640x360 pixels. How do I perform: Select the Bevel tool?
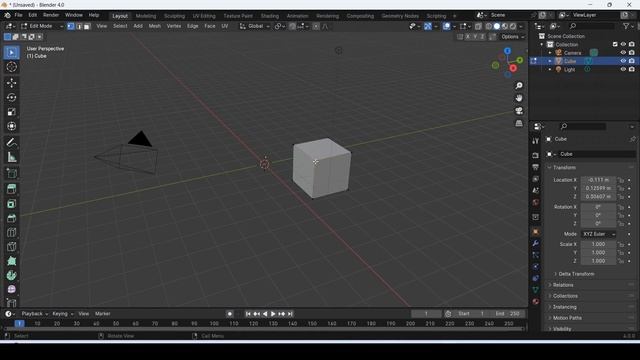point(11,218)
